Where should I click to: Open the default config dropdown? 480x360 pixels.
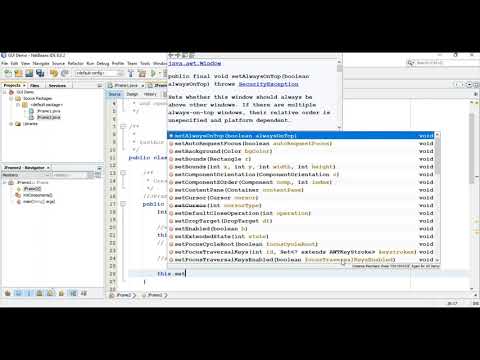click(99, 73)
